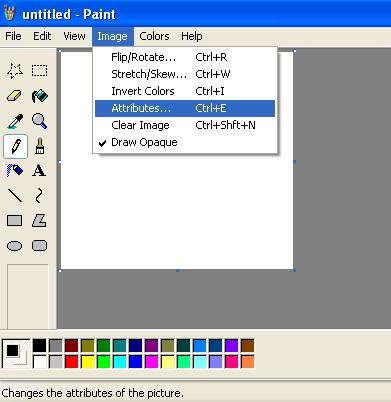Select the Free-Form Select tool
This screenshot has width=391, height=402.
pyautogui.click(x=15, y=71)
